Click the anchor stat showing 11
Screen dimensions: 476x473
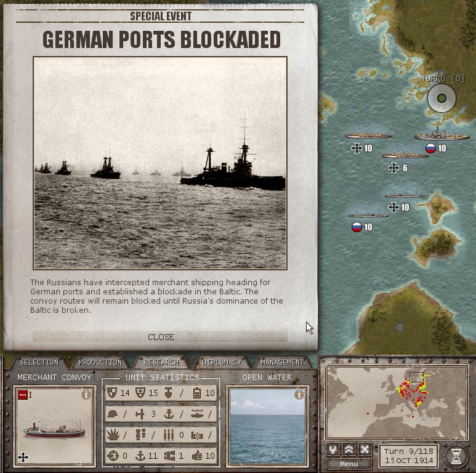[140, 456]
